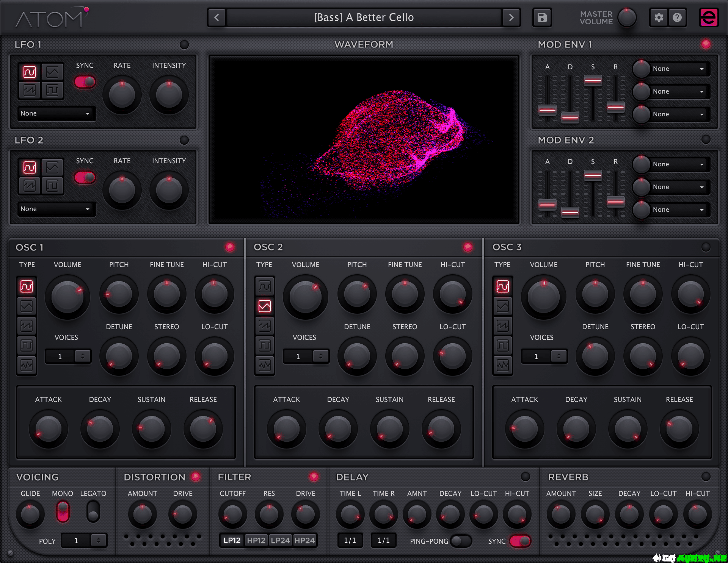Switch the filter to LP24 mode
This screenshot has width=728, height=563.
pyautogui.click(x=280, y=540)
